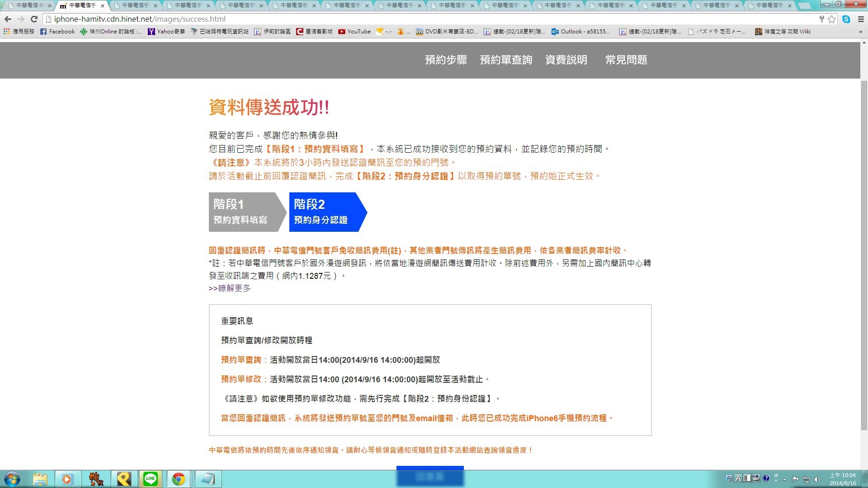This screenshot has height=488, width=868.
Task: Open the DVD影片專賣店 bookmark
Action: point(447,32)
